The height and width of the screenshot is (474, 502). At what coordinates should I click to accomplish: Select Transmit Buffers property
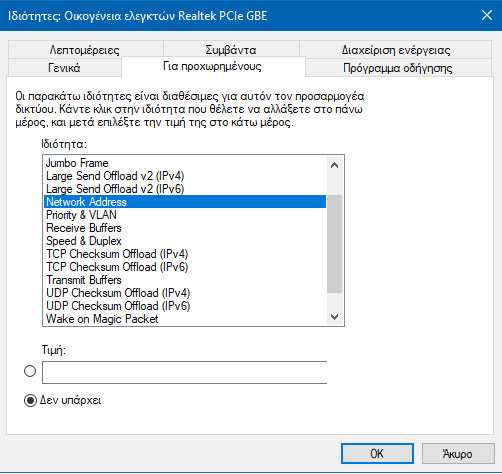coord(185,280)
